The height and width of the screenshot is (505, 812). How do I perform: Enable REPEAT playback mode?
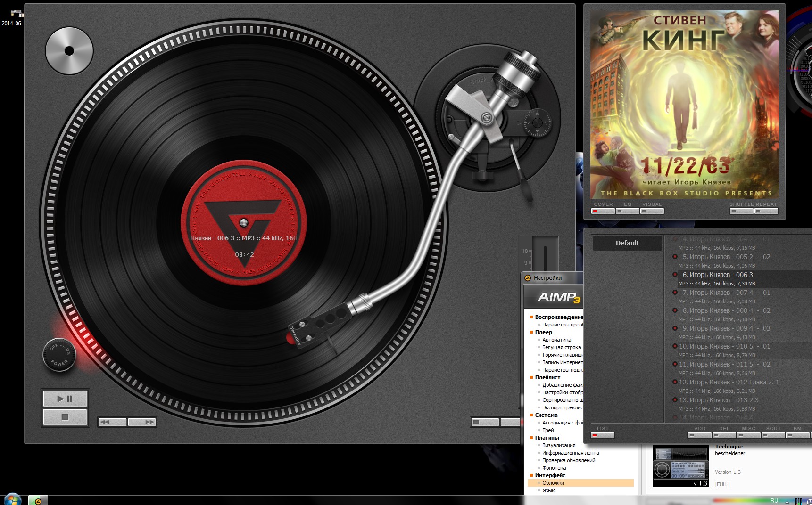click(x=766, y=211)
